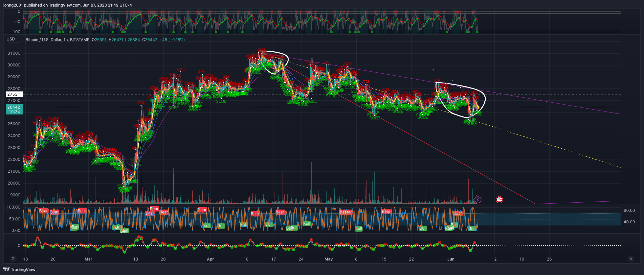Screen dimensions: 644x275
Task: Click the L26384 low value
Action: [133, 40]
